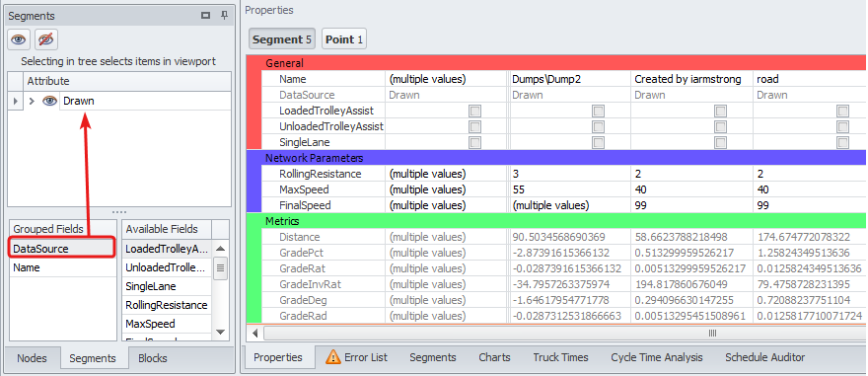868x376 pixels.
Task: Expand the Drawn tree node
Action: 32,101
